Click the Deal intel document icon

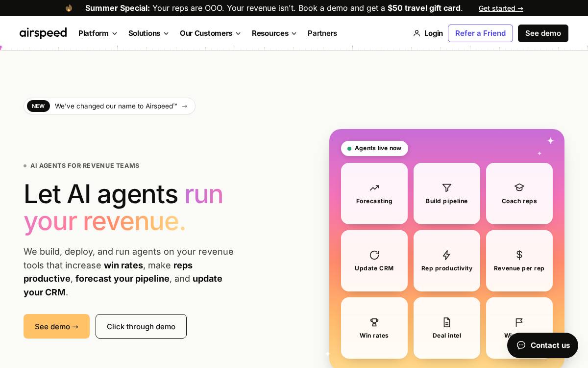(x=447, y=322)
